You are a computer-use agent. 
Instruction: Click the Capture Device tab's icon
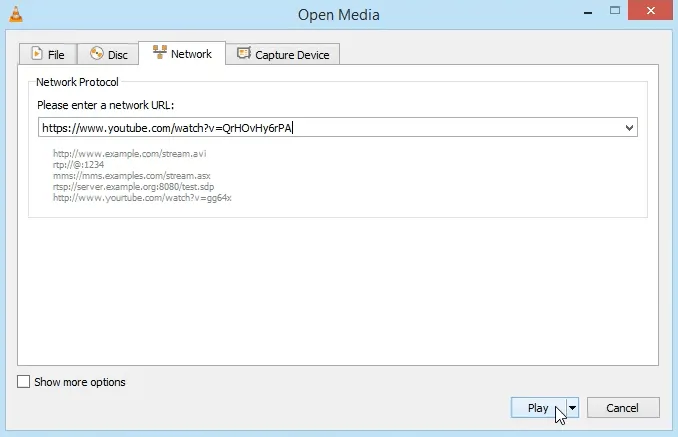tap(243, 54)
